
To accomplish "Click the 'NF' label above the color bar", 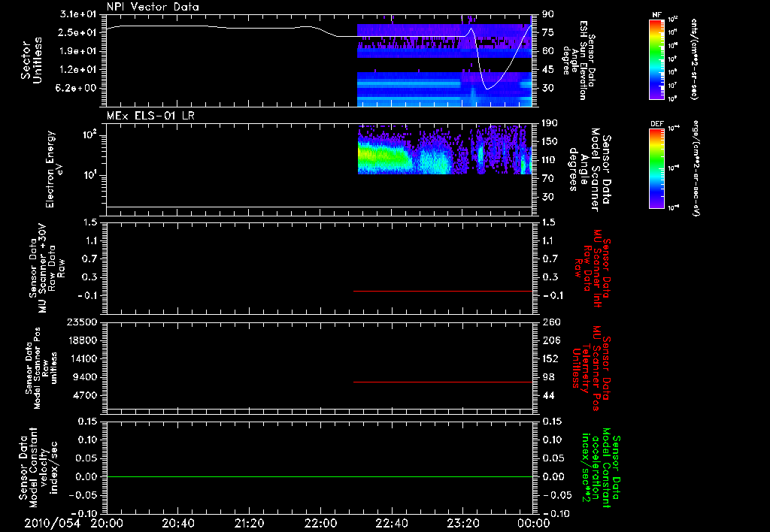I will point(656,15).
